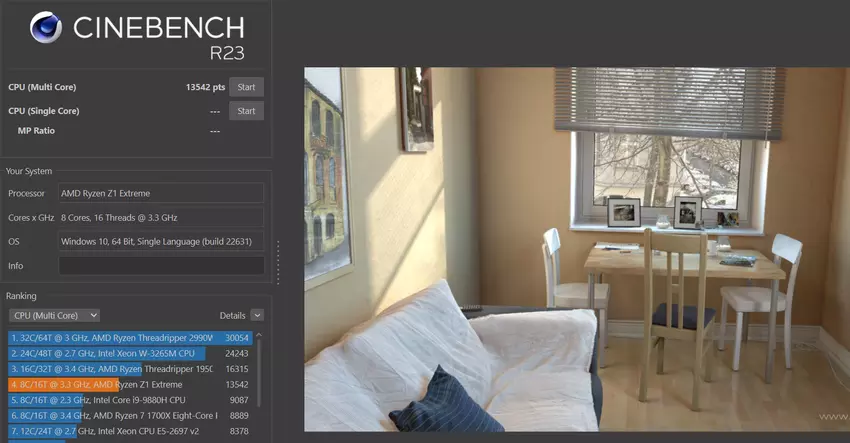Viewport: 850px width, 443px height.
Task: Click the Info text input field
Action: coord(161,266)
